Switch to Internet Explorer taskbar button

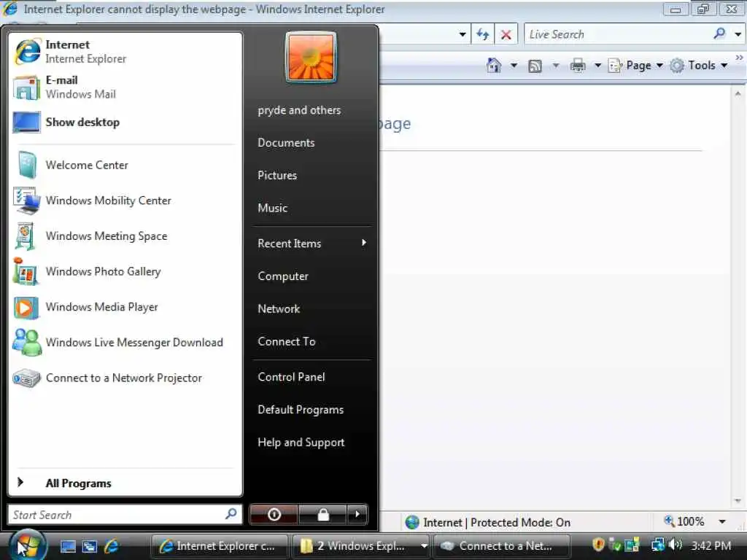[220, 545]
